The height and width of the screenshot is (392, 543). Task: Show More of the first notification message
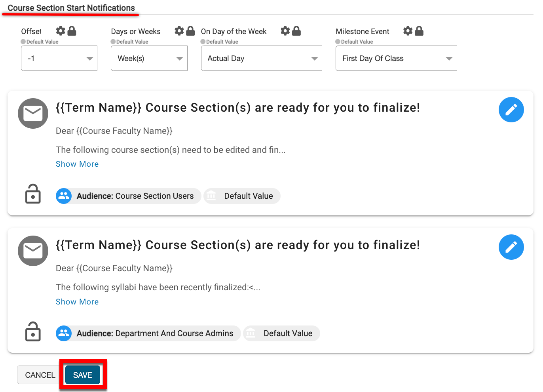click(77, 164)
